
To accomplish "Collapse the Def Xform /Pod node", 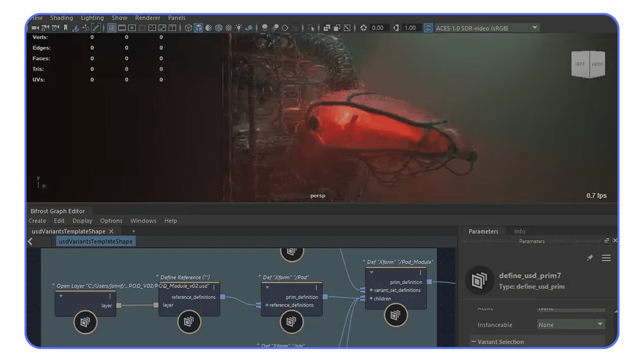I will click(267, 288).
